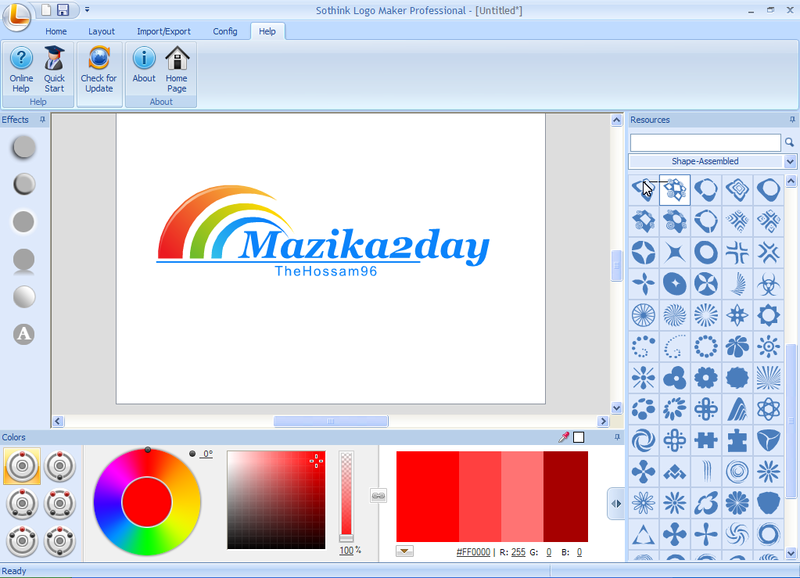This screenshot has height=578, width=800.
Task: Select the first color scheme mode (highlighted)
Action: 22,466
